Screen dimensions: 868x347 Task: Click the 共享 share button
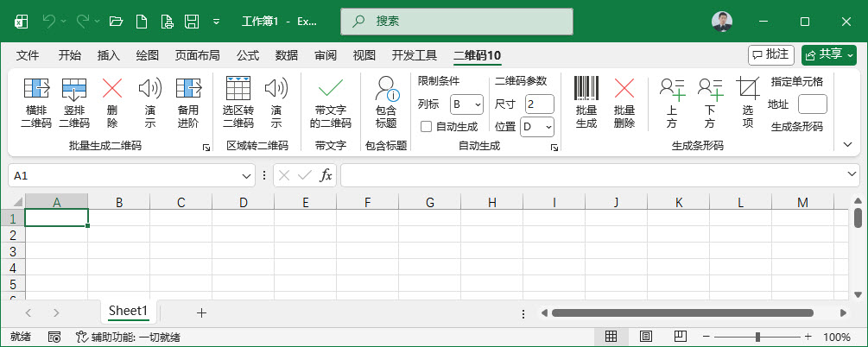[828, 54]
